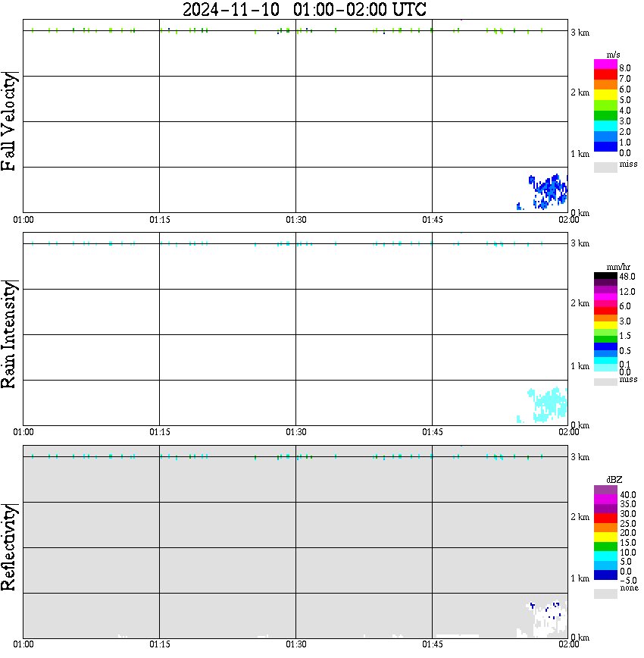The image size is (644, 658).
Task: Click the 01:45 time tick under the Reflectivity plot
Action: coord(433,644)
